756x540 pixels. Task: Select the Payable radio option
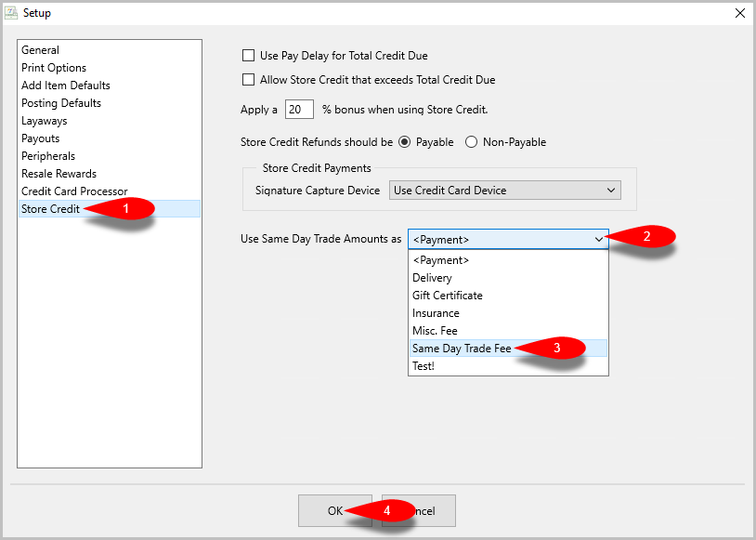click(405, 142)
